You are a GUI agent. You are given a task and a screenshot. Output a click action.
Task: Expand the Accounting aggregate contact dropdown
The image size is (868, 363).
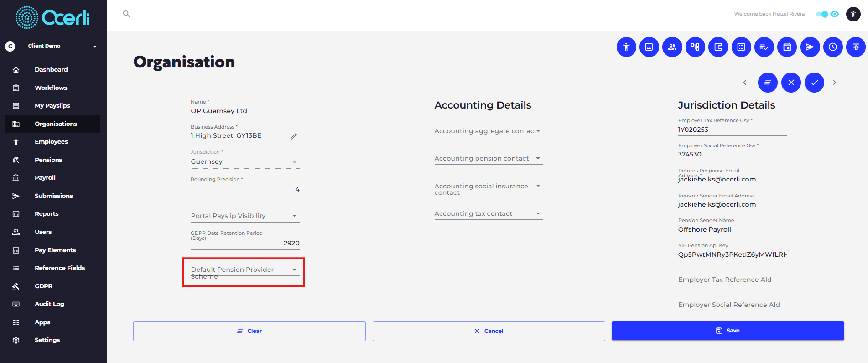(489, 131)
